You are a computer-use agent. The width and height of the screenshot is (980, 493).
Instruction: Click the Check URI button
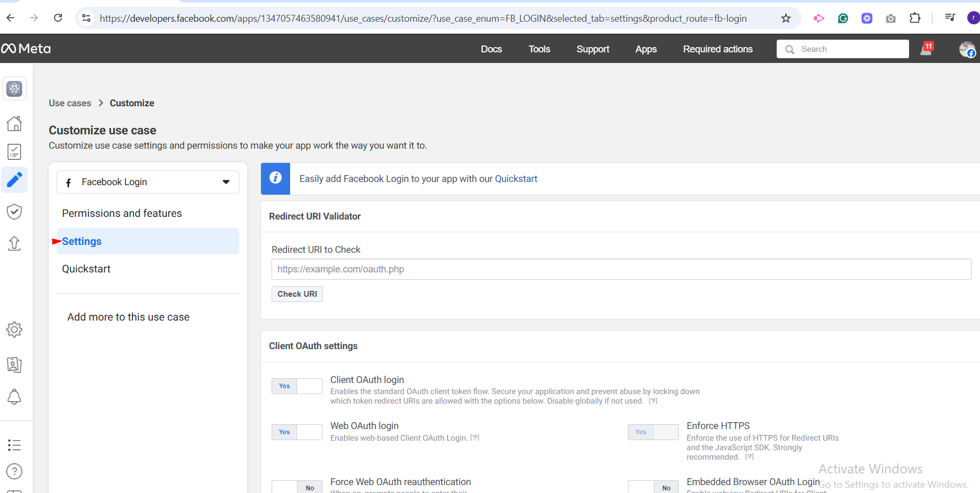[297, 294]
